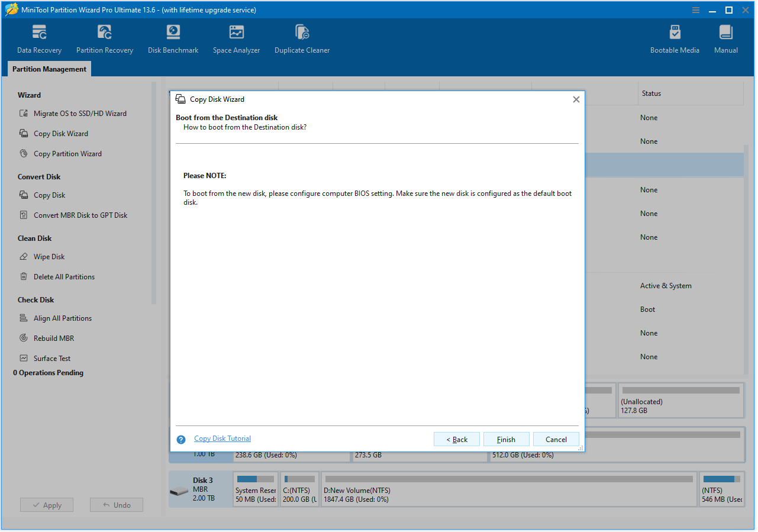The image size is (758, 532).
Task: Cancel the Copy Disk Wizard
Action: [556, 439]
